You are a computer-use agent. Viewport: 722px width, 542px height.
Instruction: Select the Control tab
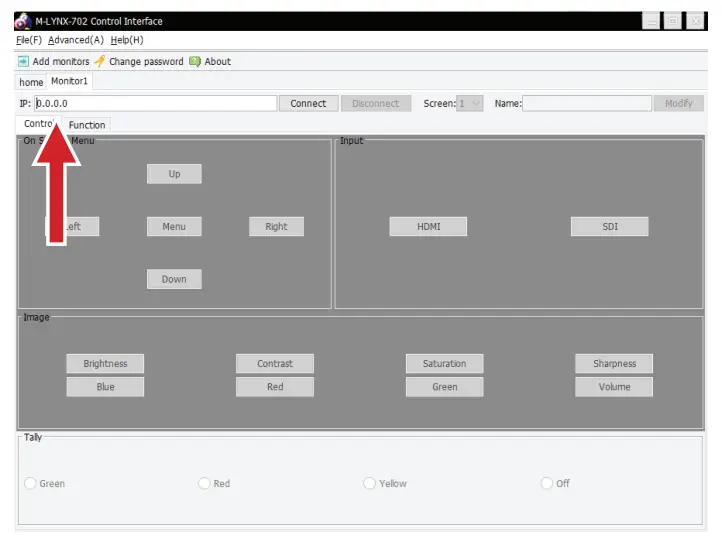point(39,123)
